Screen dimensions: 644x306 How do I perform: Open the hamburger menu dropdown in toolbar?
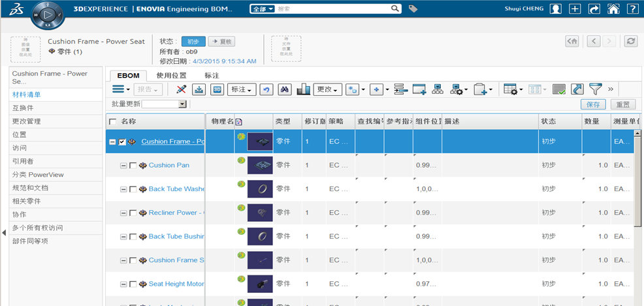(121, 89)
